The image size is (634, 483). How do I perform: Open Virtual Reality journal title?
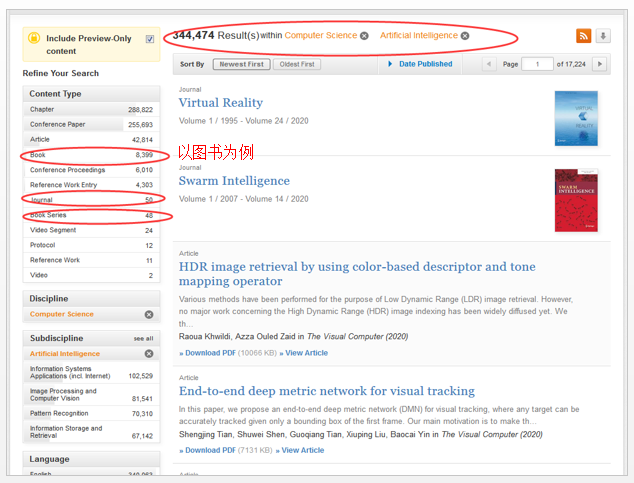tap(221, 103)
